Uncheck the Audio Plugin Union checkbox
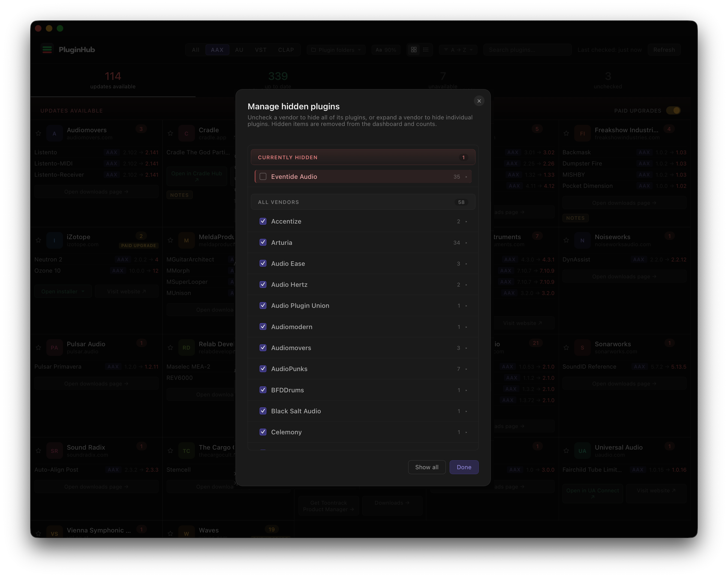The height and width of the screenshot is (578, 728). point(263,306)
